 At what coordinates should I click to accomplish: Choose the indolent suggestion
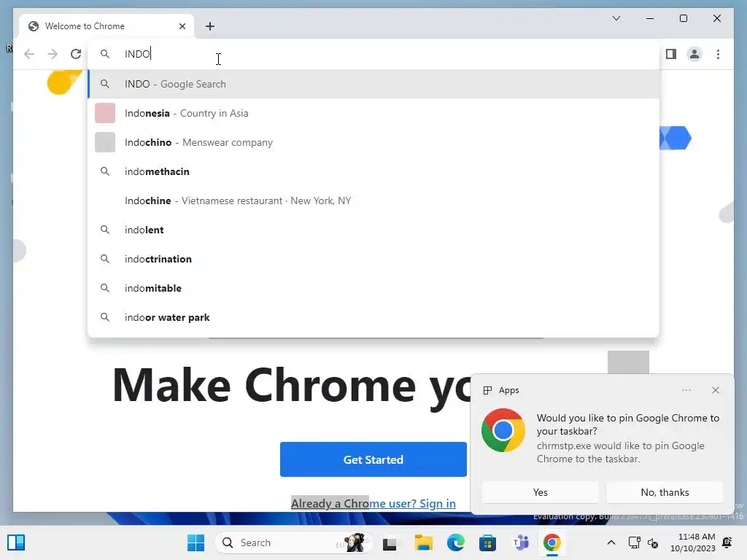373,230
